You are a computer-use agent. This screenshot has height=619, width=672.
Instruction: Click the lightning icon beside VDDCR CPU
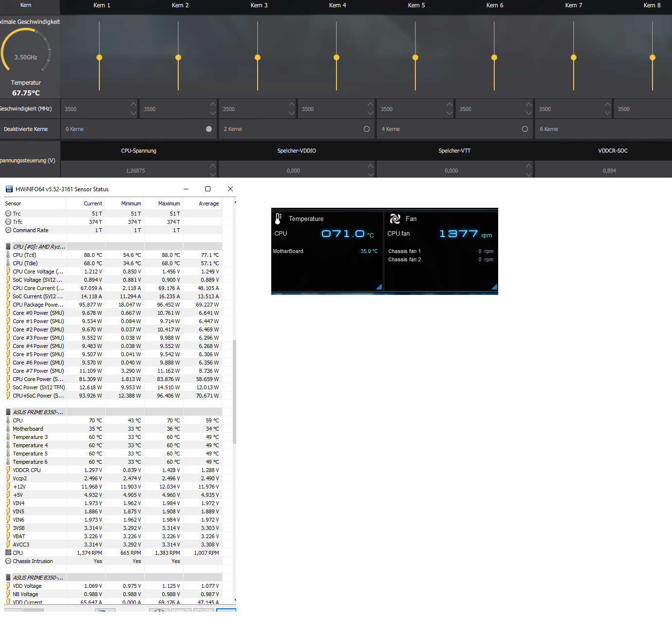coord(8,470)
